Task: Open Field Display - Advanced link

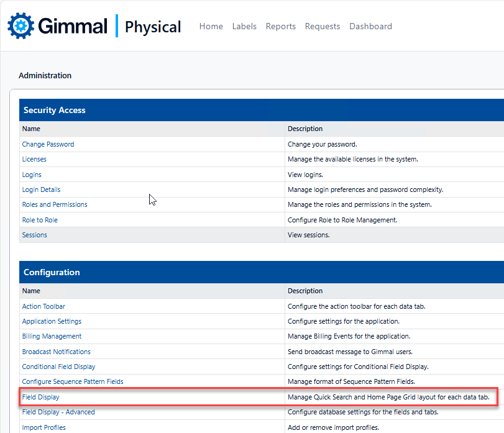Action: (58, 412)
